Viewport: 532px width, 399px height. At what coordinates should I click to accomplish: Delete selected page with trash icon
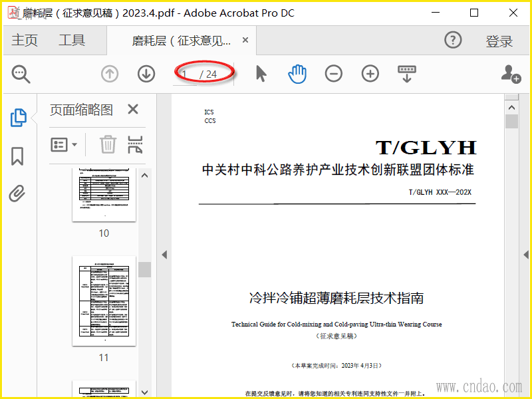[x=108, y=144]
